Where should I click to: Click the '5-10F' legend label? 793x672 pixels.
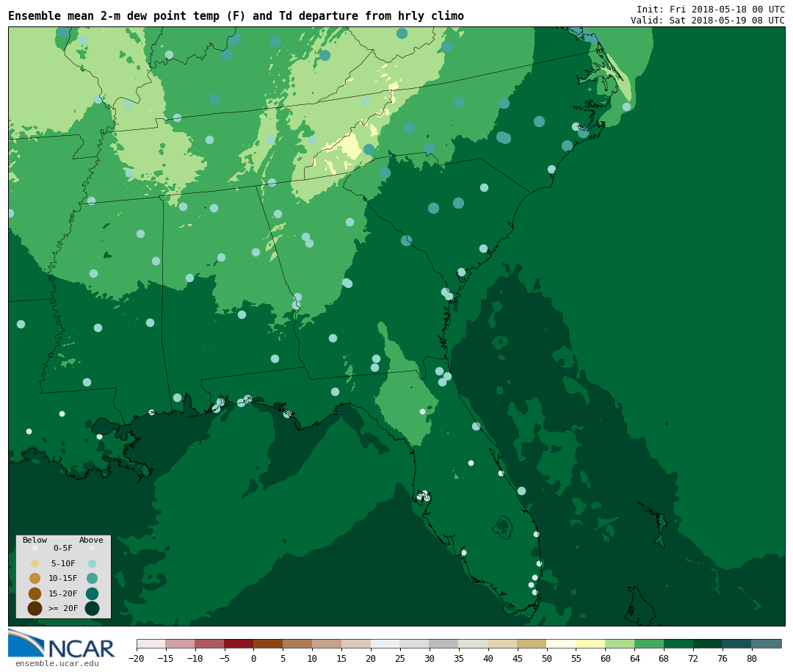[x=63, y=563]
